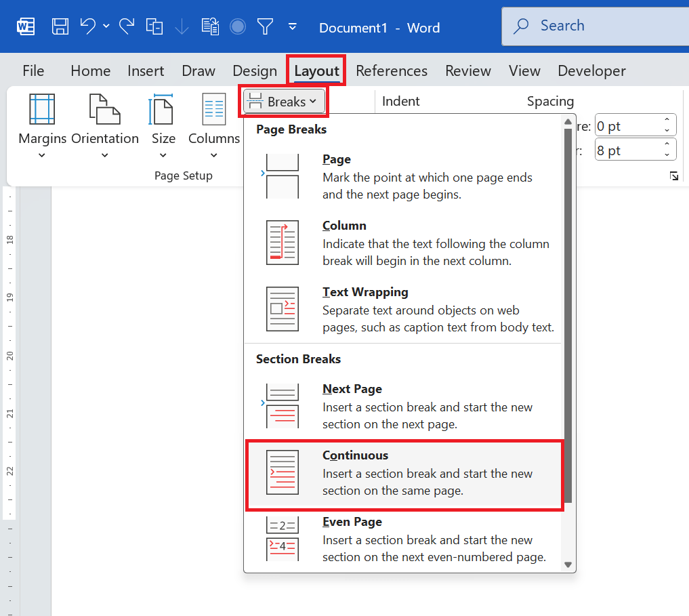This screenshot has width=689, height=616.
Task: Increase the 0 pt spacing value
Action: coord(667,120)
